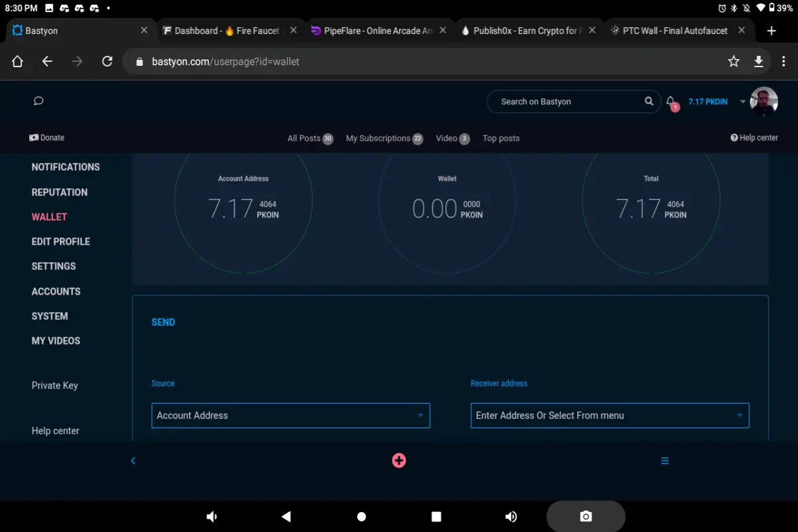798x532 pixels.
Task: Click the SEND section heading
Action: pos(164,322)
